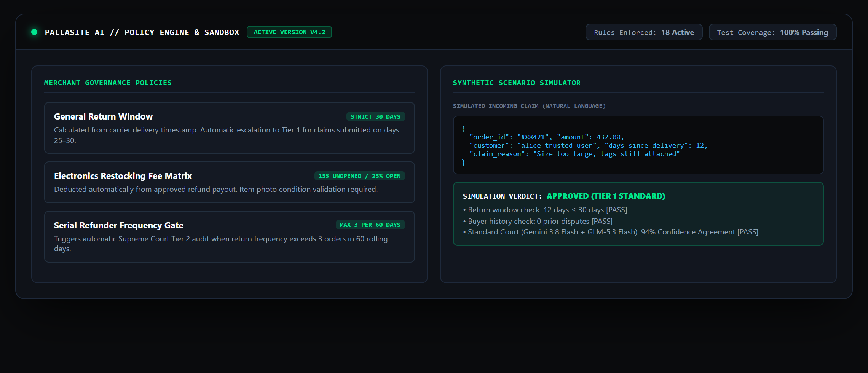Open the Electronics Restocking Fee Matrix policy
868x373 pixels.
pyautogui.click(x=230, y=182)
